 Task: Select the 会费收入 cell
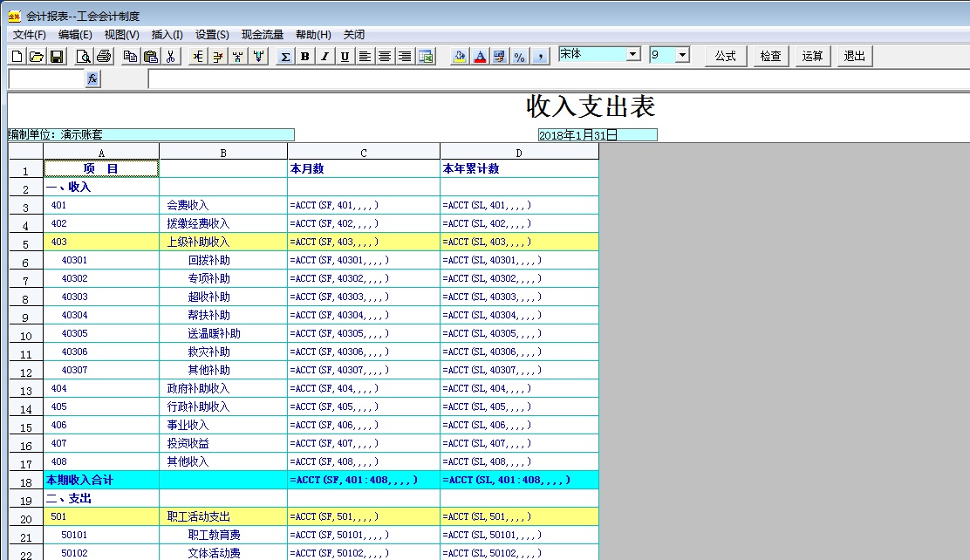click(223, 206)
